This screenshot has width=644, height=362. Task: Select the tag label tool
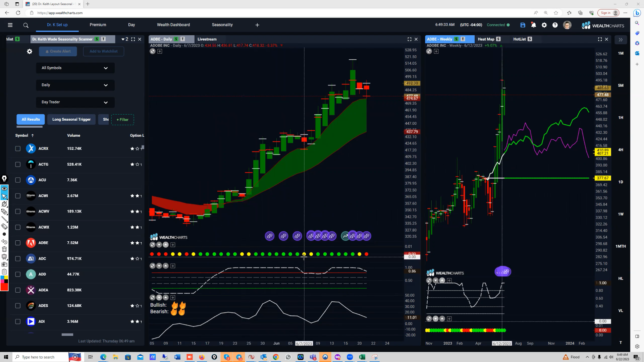(x=4, y=212)
